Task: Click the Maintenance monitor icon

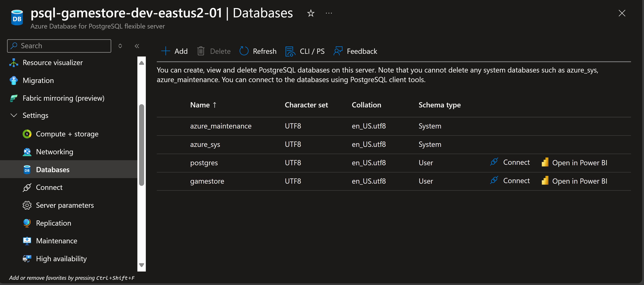Action: (27, 241)
